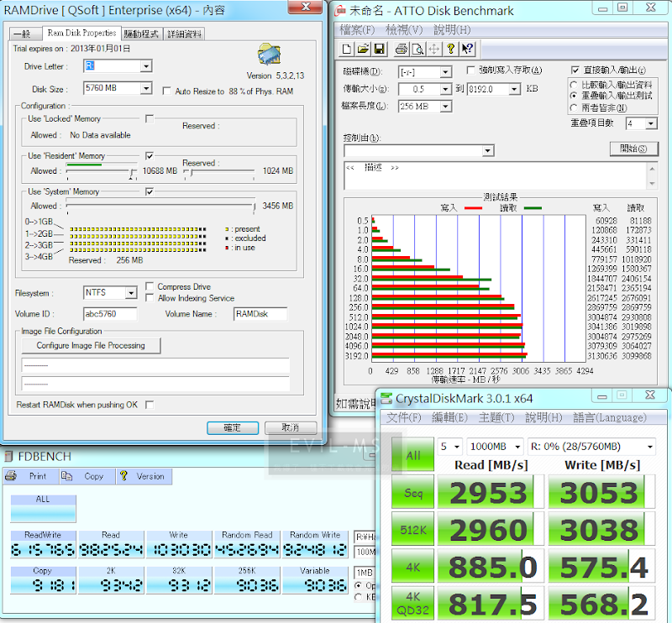Open the CrystalDiskMark Language menu

610,417
